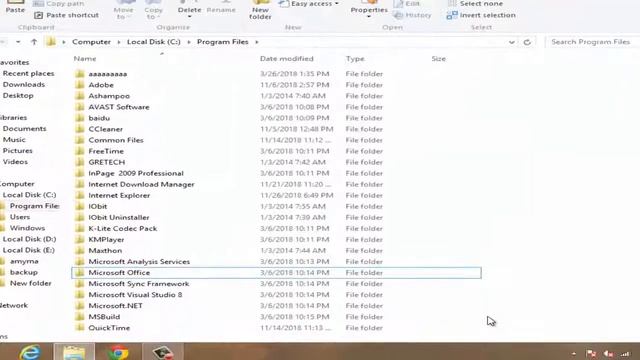Open Desktop in navigation pane
640x360 pixels.
(18, 96)
